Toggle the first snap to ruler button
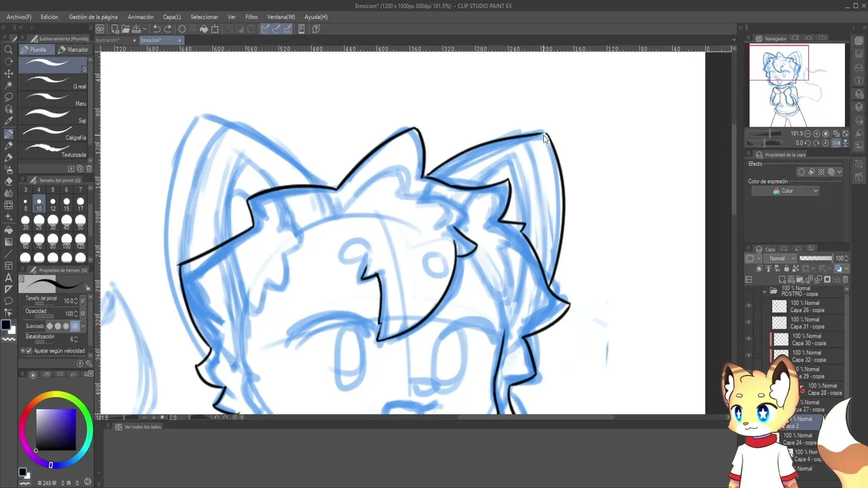Screen dimensions: 868x488 point(265,28)
